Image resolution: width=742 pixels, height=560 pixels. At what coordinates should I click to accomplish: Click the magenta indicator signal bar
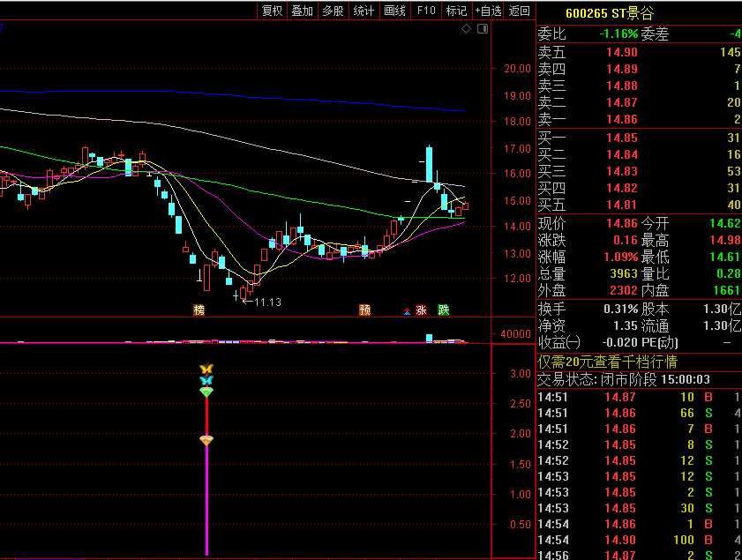click(206, 500)
